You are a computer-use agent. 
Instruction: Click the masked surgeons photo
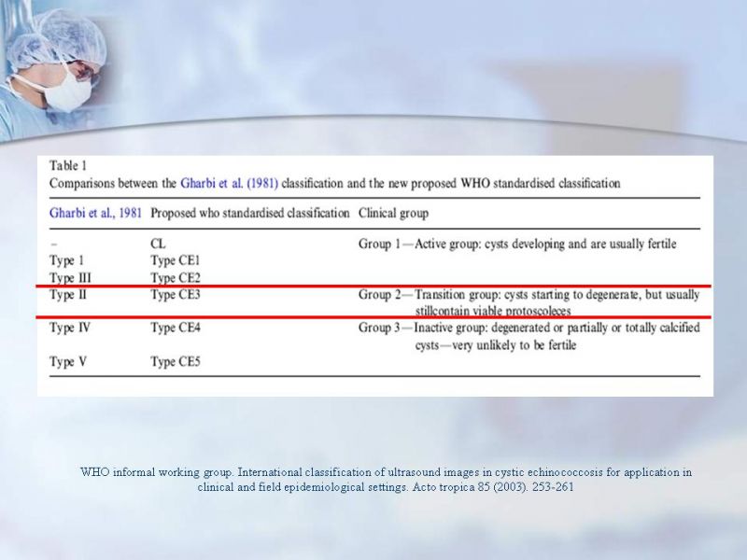pos(52,72)
